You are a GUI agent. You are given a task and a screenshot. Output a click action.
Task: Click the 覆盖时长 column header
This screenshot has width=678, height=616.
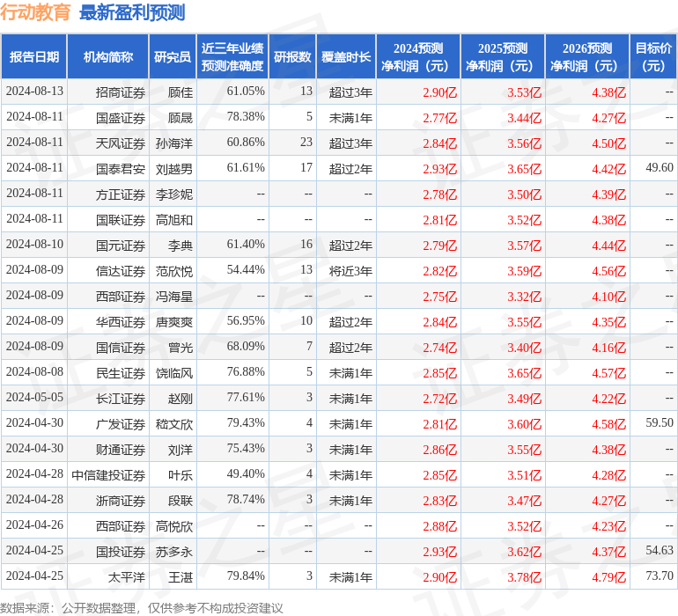346,56
